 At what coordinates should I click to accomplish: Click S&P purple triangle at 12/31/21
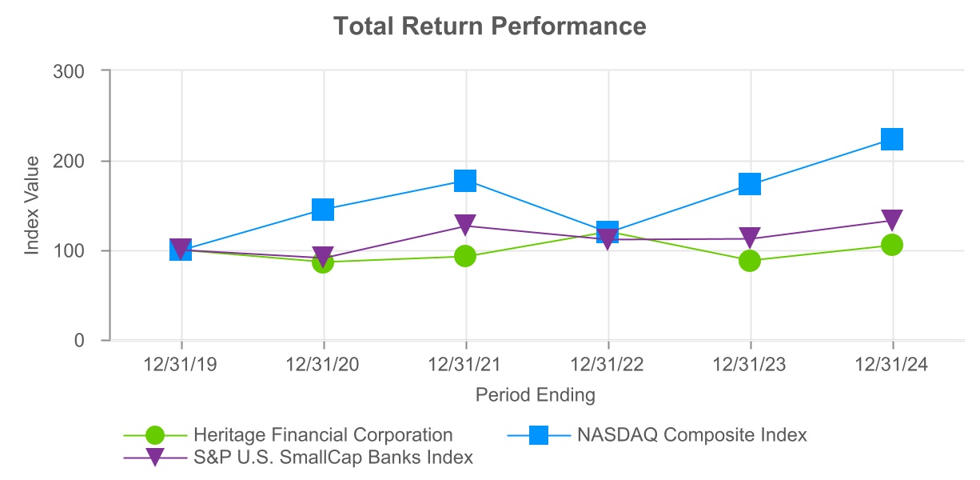[x=465, y=225]
